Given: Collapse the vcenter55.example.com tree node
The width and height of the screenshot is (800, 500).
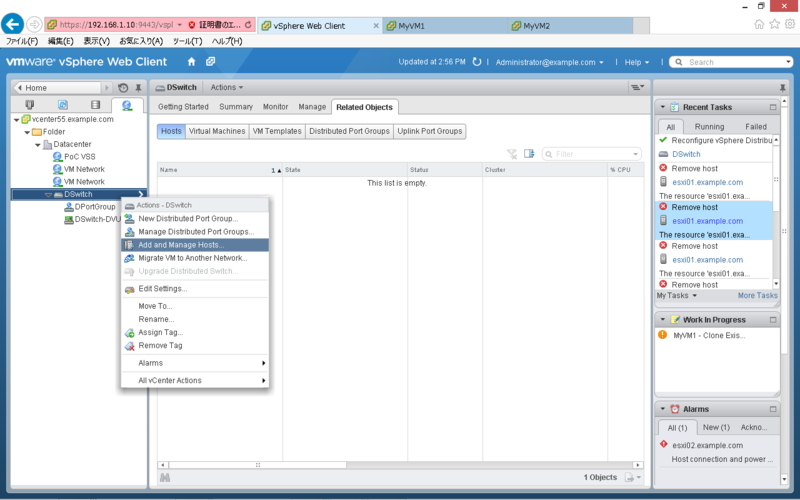Looking at the screenshot, I should (17, 119).
